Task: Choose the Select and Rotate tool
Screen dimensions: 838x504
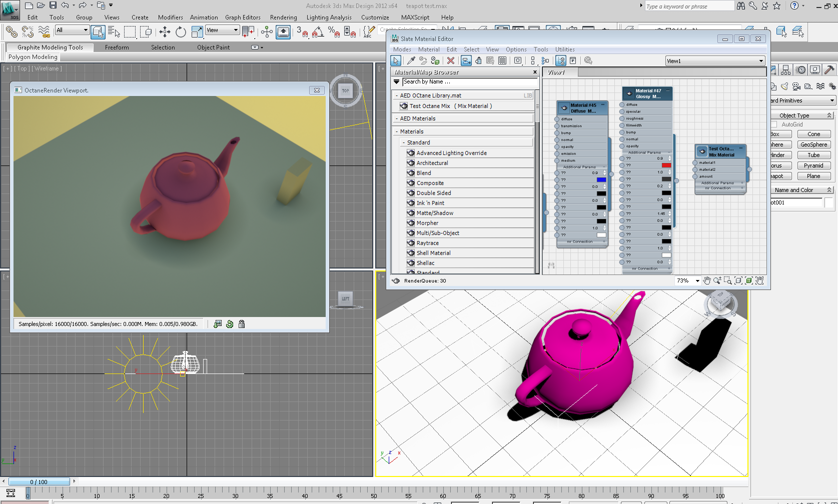Action: tap(181, 32)
